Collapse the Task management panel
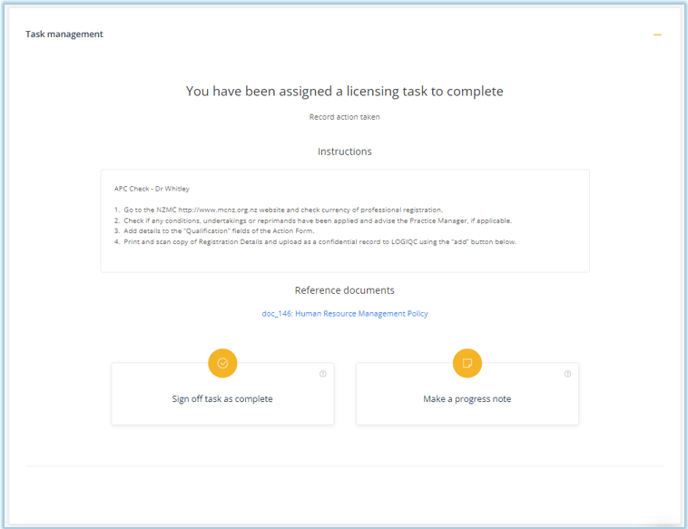Image resolution: width=688 pixels, height=529 pixels. coord(657,35)
